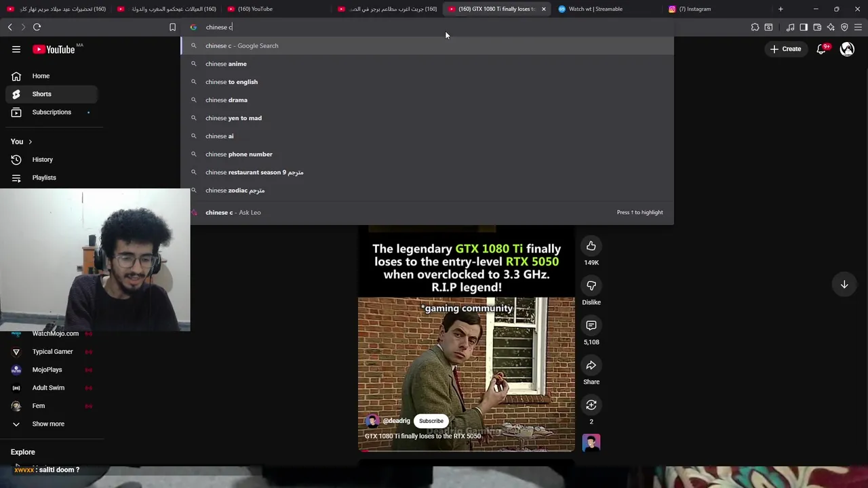Open Fem subscription channel
The image size is (868, 488).
tap(52, 406)
